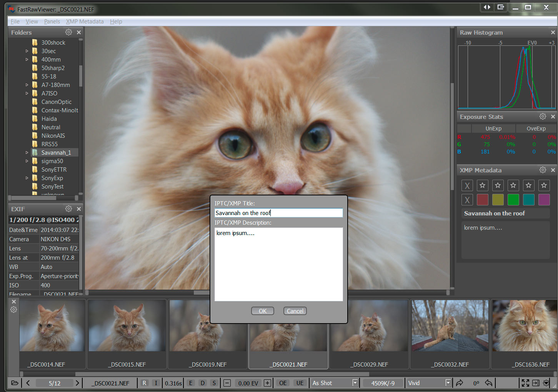Clear the star rating with X button
The width and height of the screenshot is (558, 392).
(467, 186)
